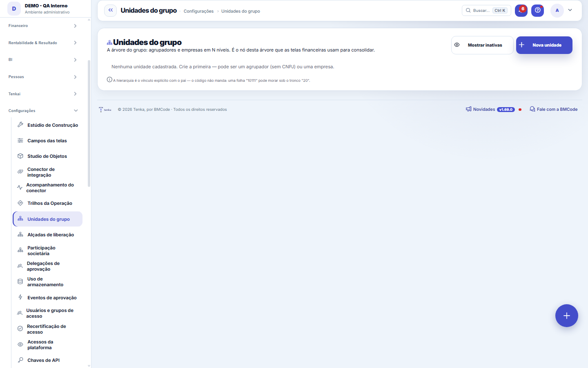The width and height of the screenshot is (588, 368).
Task: Open Estúdio de Construção wrench item
Action: [48, 125]
